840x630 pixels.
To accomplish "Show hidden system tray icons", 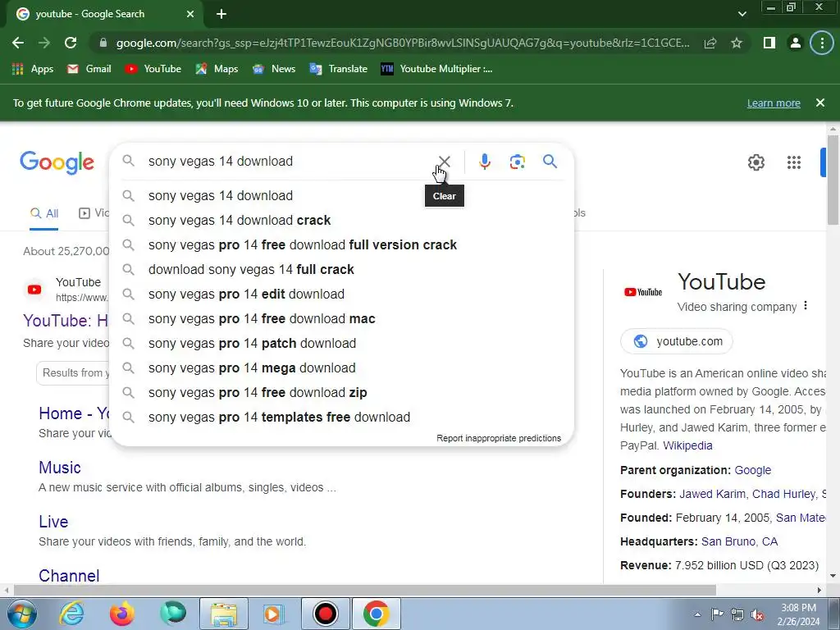I will click(x=697, y=614).
